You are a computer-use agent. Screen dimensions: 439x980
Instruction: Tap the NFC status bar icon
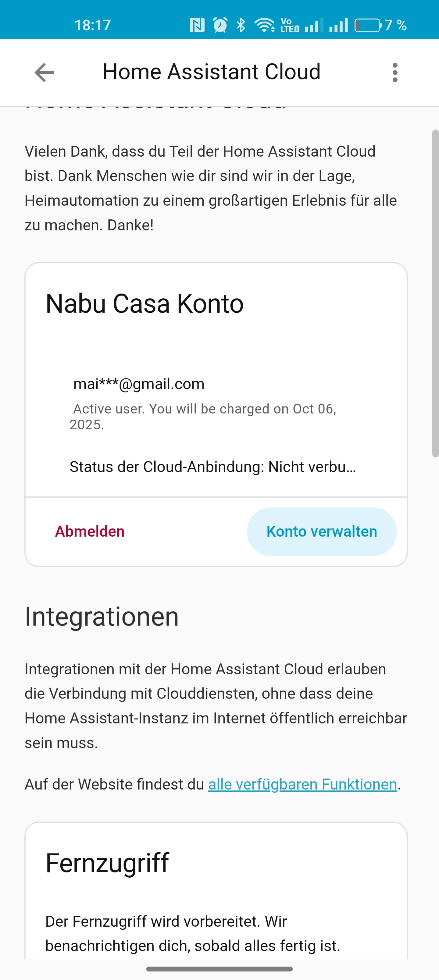point(197,25)
